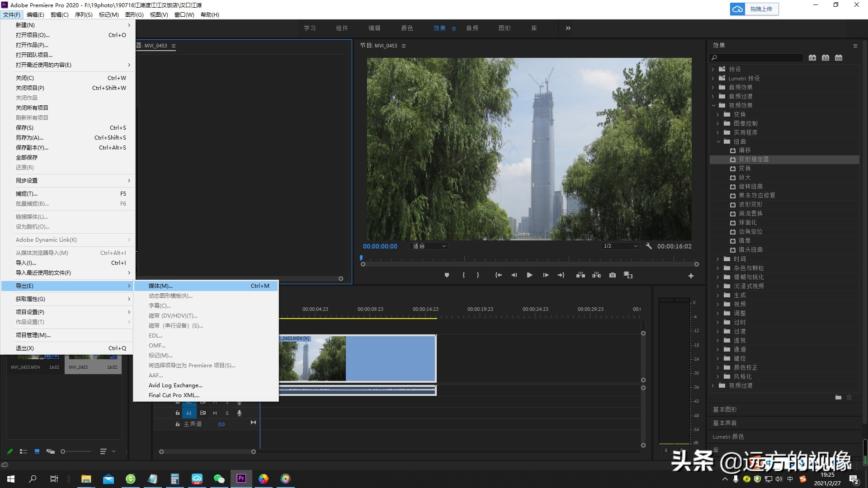Switch project panel to icon view
Image resolution: width=868 pixels, height=488 pixels.
pos(37,451)
